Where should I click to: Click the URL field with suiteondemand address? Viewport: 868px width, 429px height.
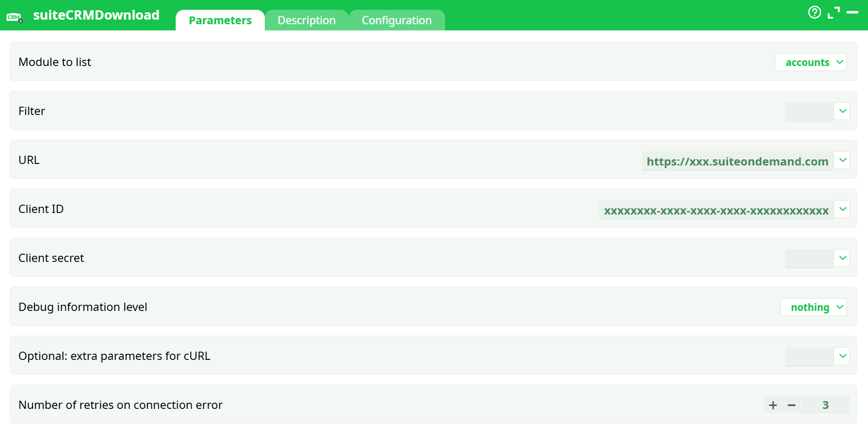click(737, 161)
